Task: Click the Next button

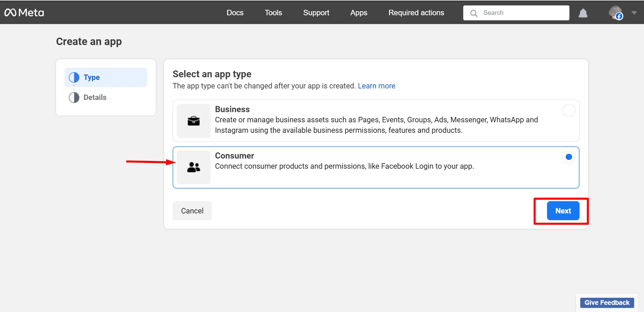Action: click(563, 211)
